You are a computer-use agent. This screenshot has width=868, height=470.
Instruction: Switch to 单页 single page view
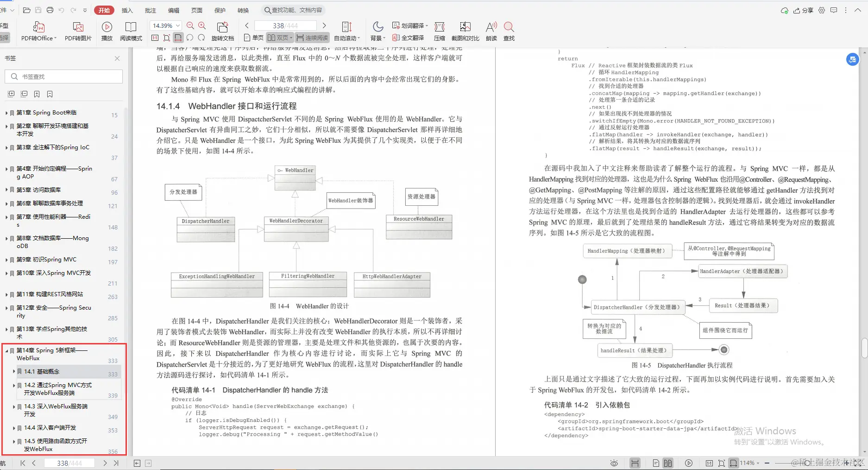click(x=253, y=38)
